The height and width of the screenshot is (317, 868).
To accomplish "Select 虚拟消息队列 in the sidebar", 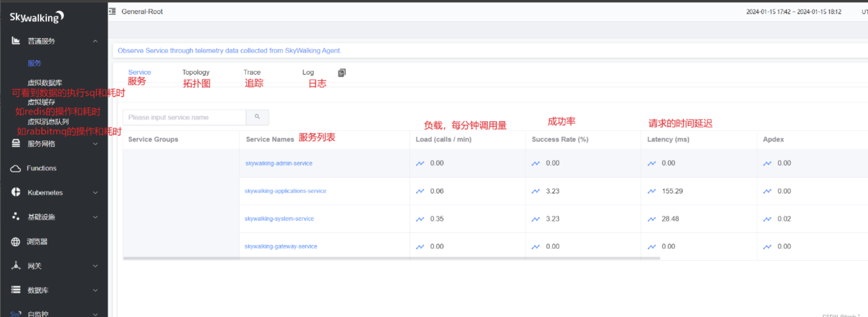I will (48, 122).
